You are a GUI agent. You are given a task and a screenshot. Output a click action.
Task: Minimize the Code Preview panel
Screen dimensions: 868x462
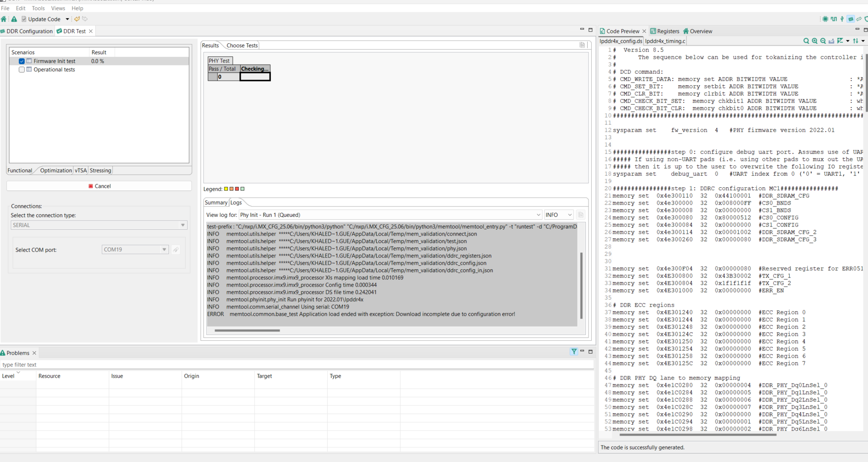(x=857, y=29)
